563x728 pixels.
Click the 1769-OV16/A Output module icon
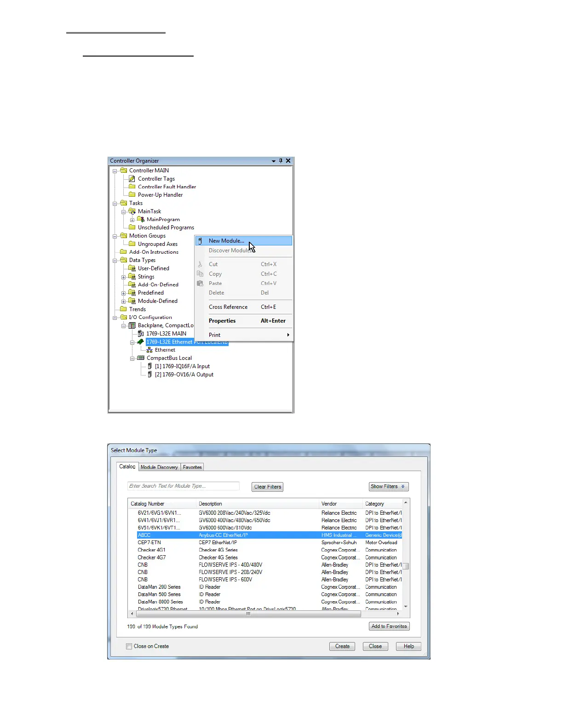tap(149, 375)
